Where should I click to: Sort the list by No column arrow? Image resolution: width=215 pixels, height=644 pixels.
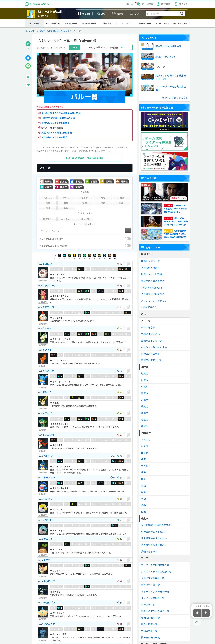[54, 258]
